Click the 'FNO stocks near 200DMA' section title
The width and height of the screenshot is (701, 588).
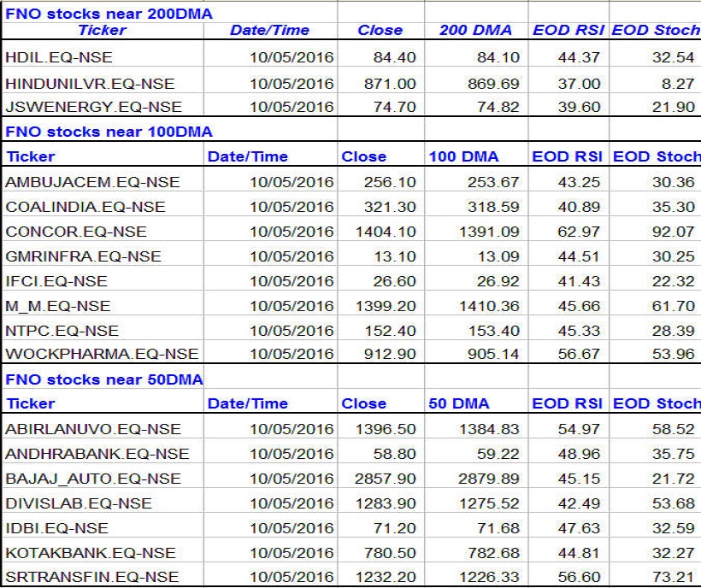coord(109,14)
